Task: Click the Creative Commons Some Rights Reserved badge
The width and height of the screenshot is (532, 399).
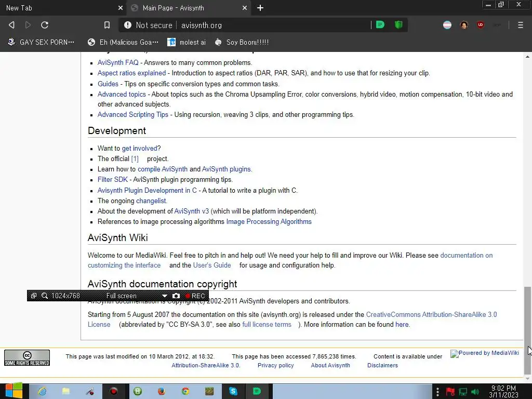Action: pyautogui.click(x=27, y=358)
